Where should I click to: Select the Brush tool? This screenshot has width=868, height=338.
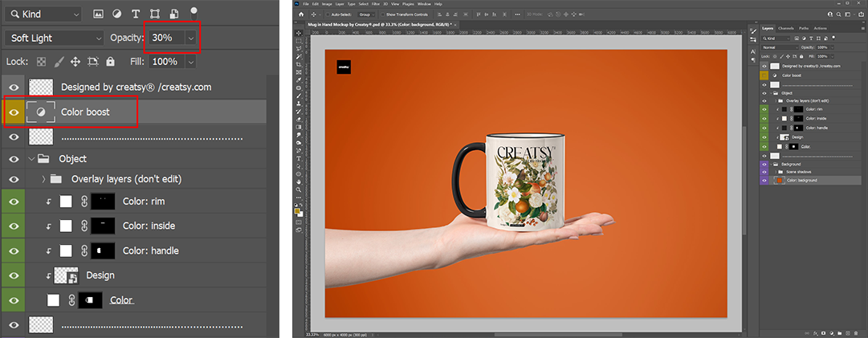(299, 96)
